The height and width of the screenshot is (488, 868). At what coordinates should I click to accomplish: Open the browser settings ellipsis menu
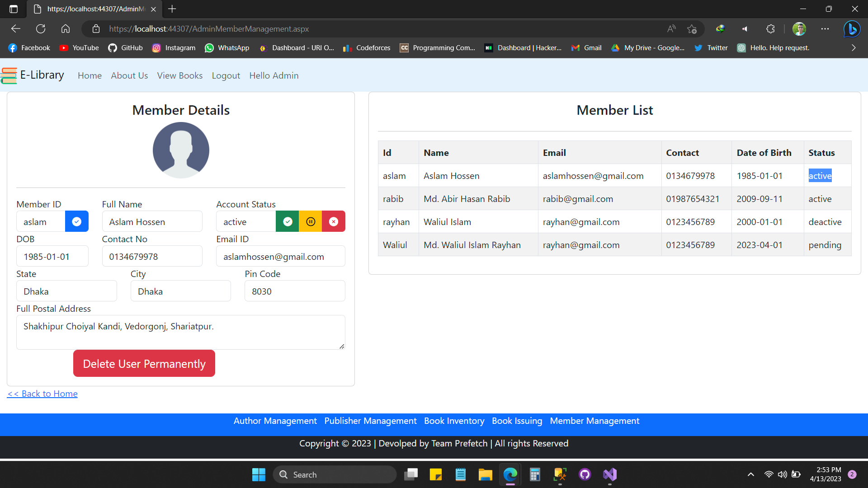[825, 28]
